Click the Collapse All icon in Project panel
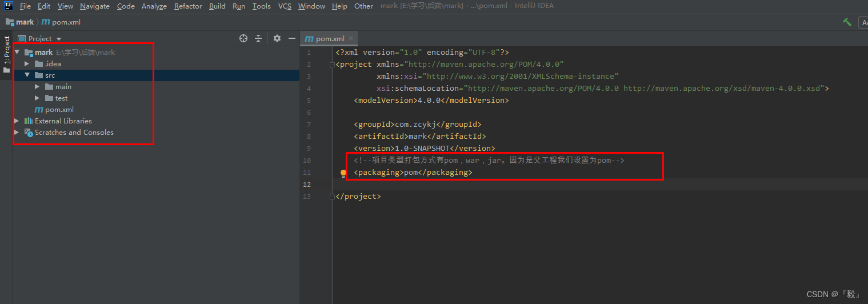This screenshot has width=868, height=304. click(258, 38)
